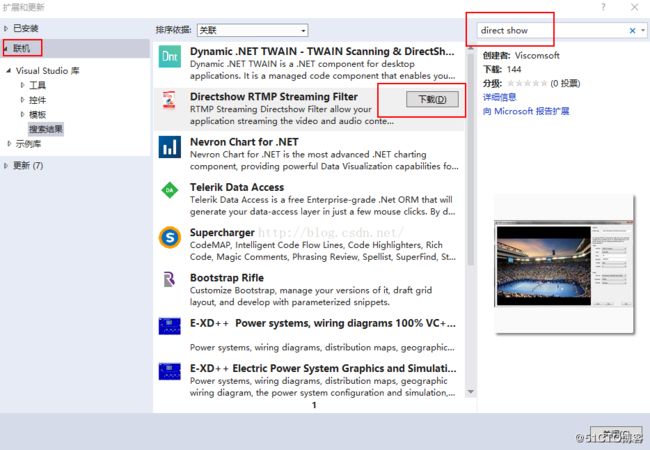
Task: Select E-XD++ Electric Power System Graphics title
Action: [x=323, y=368]
